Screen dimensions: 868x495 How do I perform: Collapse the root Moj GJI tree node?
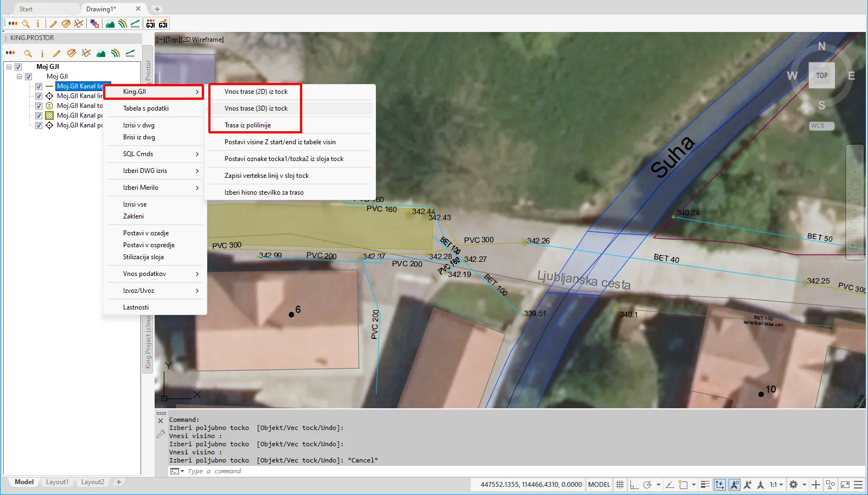9,67
